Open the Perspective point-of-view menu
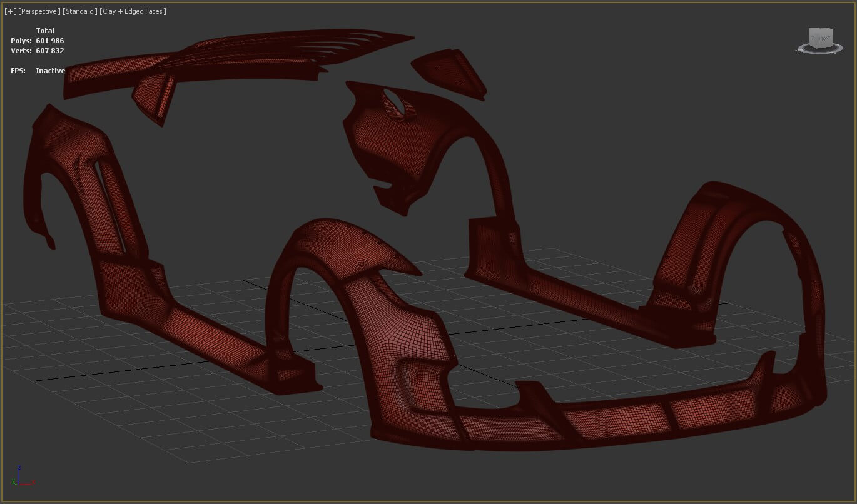This screenshot has height=504, width=857. click(39, 11)
